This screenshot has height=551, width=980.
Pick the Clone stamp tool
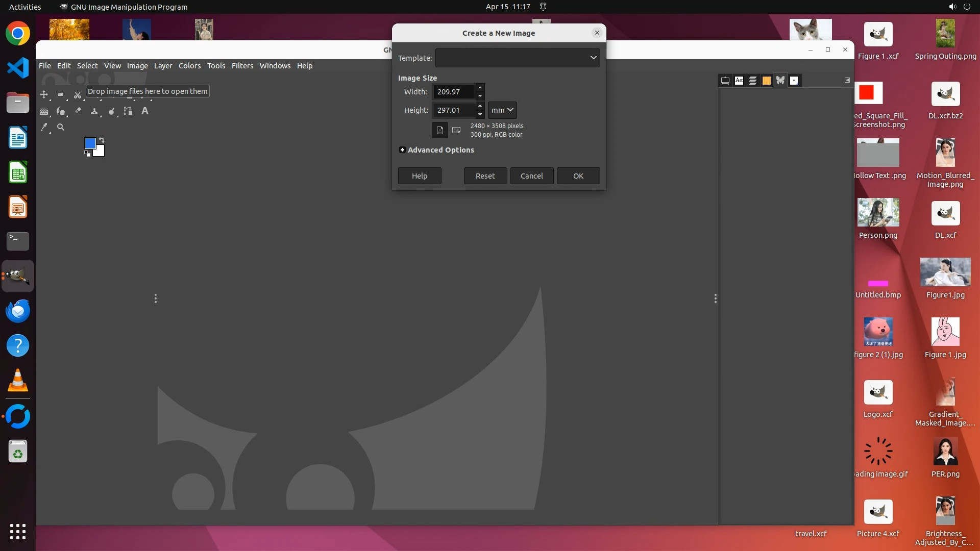[x=94, y=111]
